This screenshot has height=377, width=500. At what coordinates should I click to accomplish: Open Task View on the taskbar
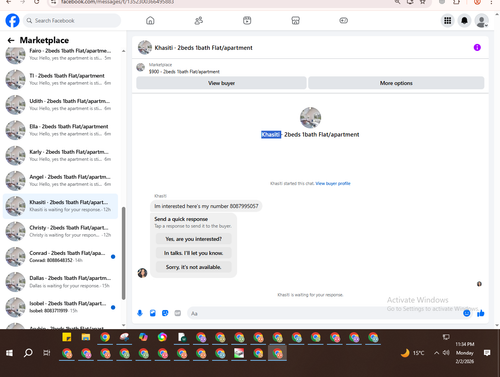(47, 353)
